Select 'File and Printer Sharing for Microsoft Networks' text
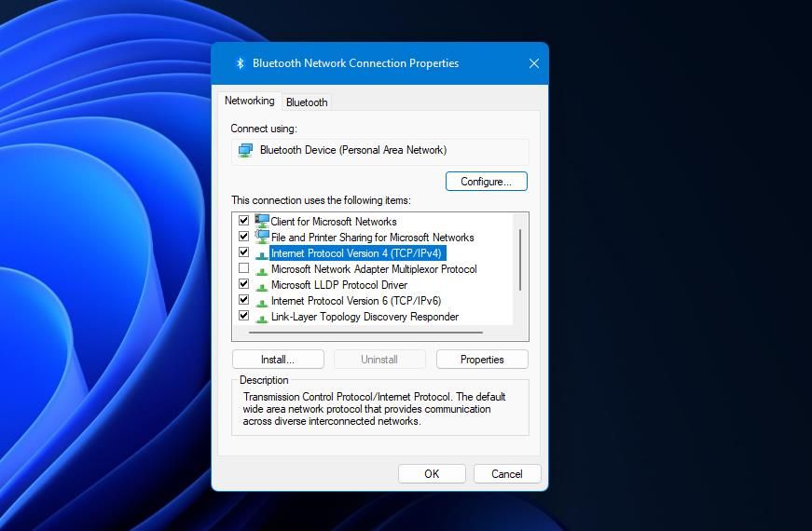This screenshot has height=531, width=812. click(x=372, y=238)
